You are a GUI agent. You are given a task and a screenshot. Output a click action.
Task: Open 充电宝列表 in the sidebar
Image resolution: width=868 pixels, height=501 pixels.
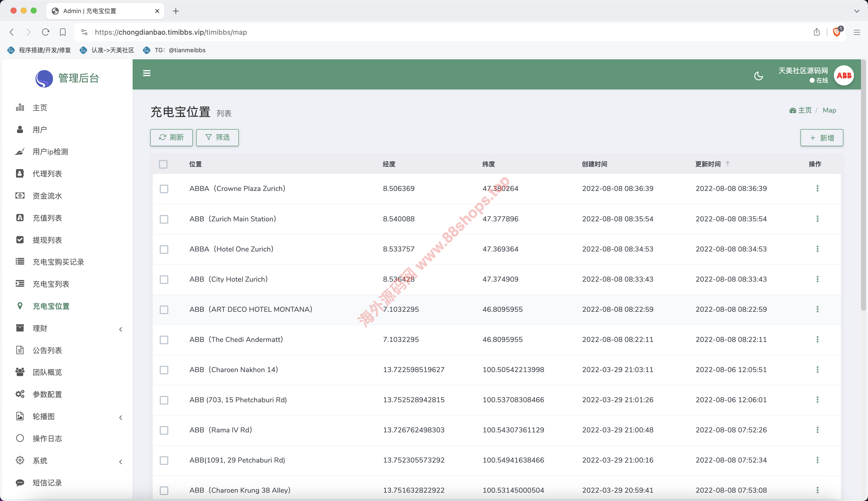pyautogui.click(x=51, y=284)
